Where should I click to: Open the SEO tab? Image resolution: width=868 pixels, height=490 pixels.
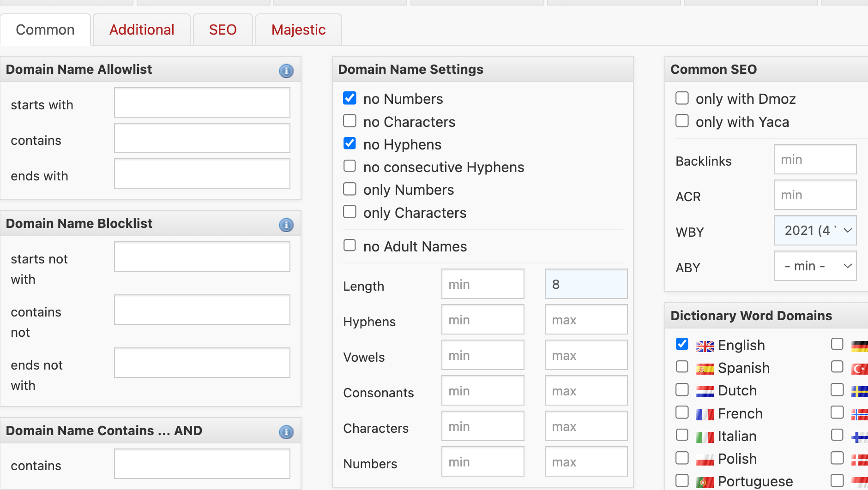(223, 30)
